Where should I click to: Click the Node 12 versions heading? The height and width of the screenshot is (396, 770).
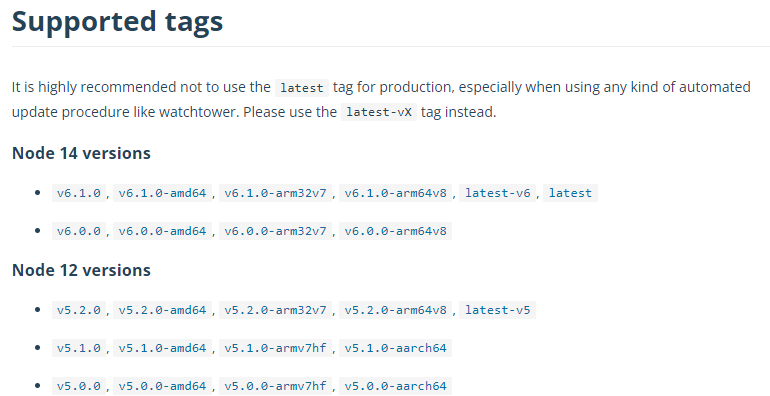tap(81, 270)
